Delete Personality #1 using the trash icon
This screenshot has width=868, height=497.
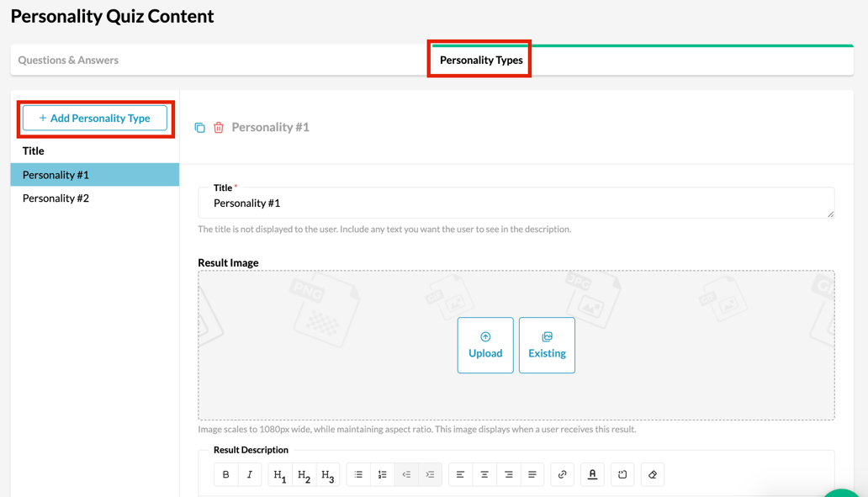tap(219, 128)
